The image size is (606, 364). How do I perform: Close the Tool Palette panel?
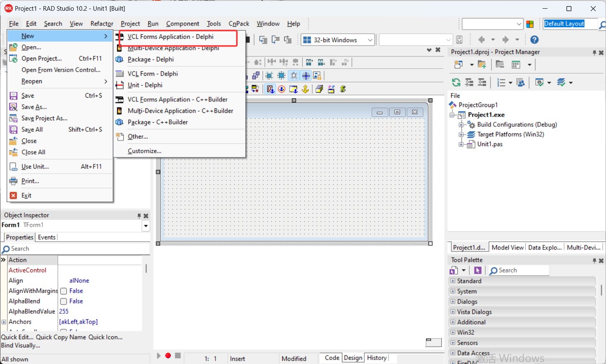(x=601, y=261)
